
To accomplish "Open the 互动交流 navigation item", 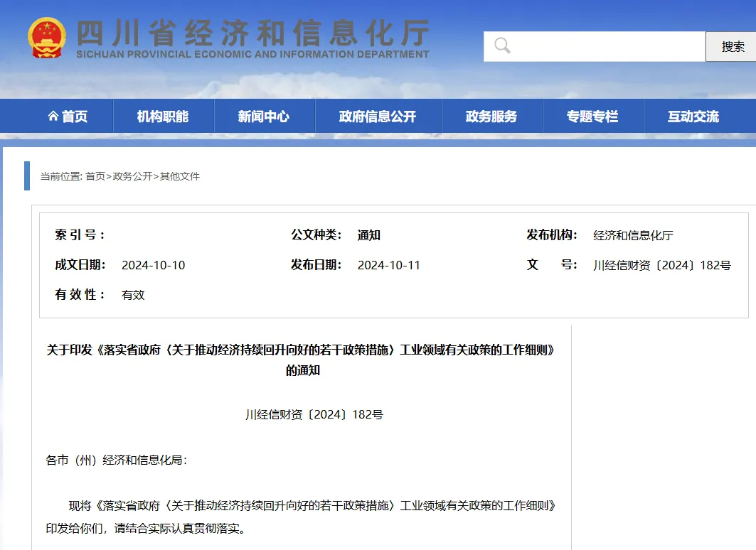I will 693,117.
